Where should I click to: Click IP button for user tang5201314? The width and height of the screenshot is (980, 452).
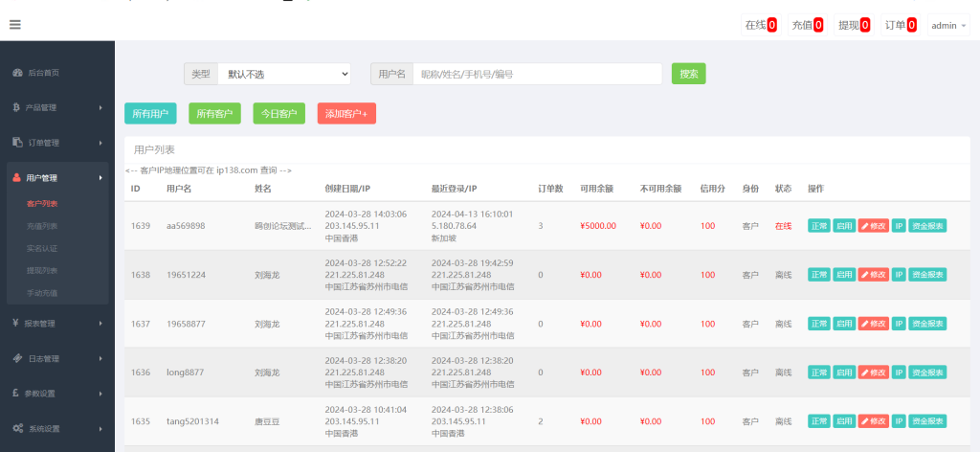click(x=898, y=420)
